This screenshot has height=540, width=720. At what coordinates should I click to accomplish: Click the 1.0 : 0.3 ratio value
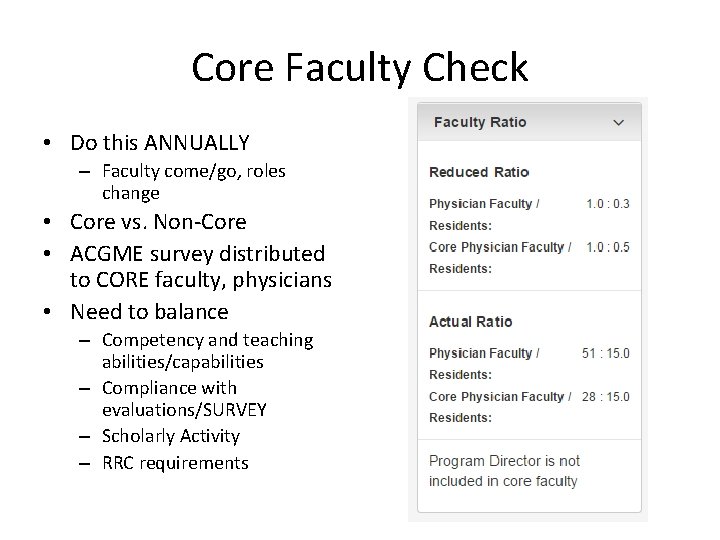(607, 204)
